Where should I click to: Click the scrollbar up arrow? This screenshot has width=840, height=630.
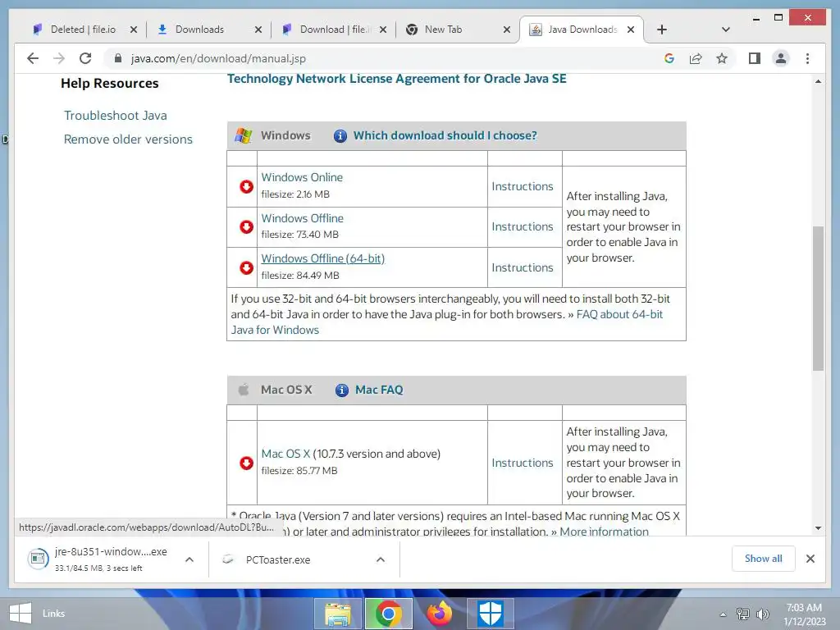point(818,81)
